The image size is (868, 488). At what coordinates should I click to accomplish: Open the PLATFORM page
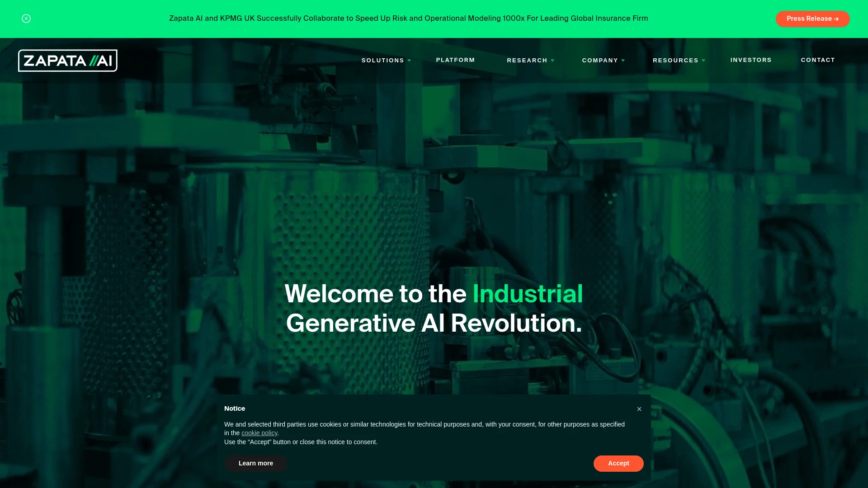coord(455,60)
